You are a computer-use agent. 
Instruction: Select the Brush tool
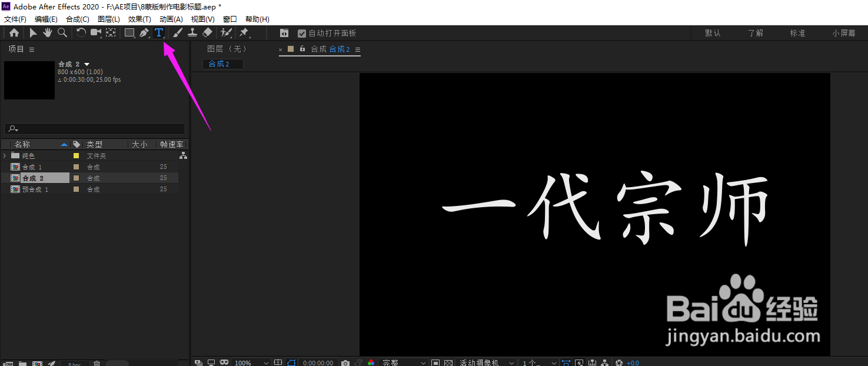tap(178, 33)
